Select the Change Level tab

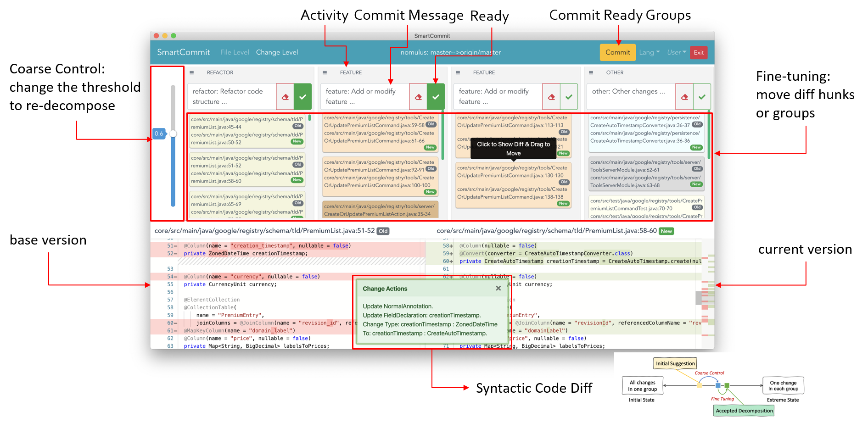pyautogui.click(x=277, y=52)
